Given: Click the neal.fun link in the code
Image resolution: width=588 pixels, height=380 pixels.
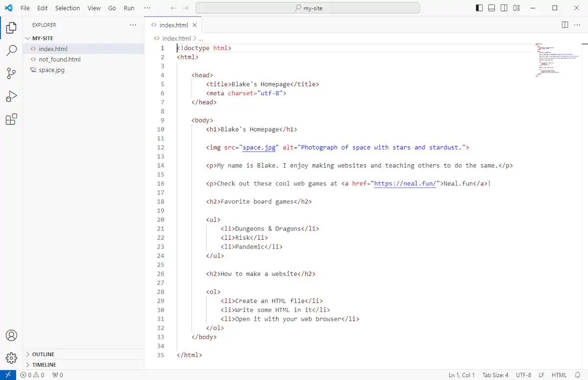Looking at the screenshot, I should point(405,183).
